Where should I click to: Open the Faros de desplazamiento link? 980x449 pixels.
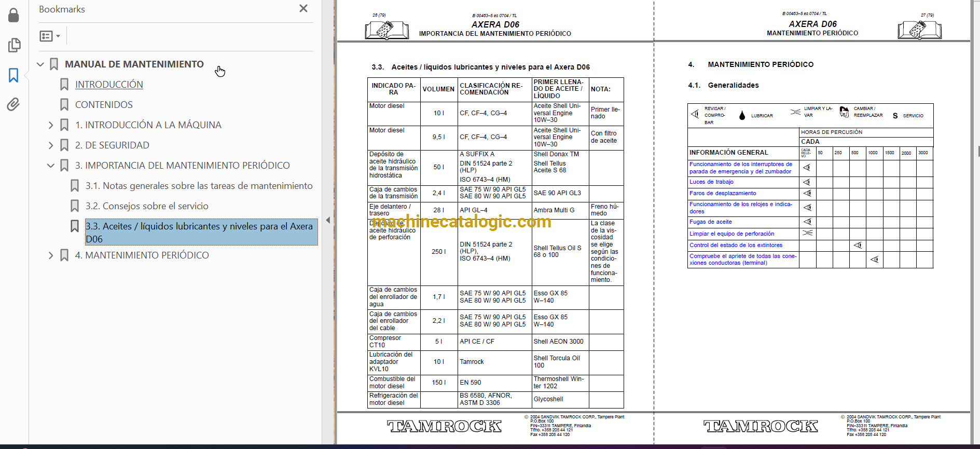click(723, 193)
